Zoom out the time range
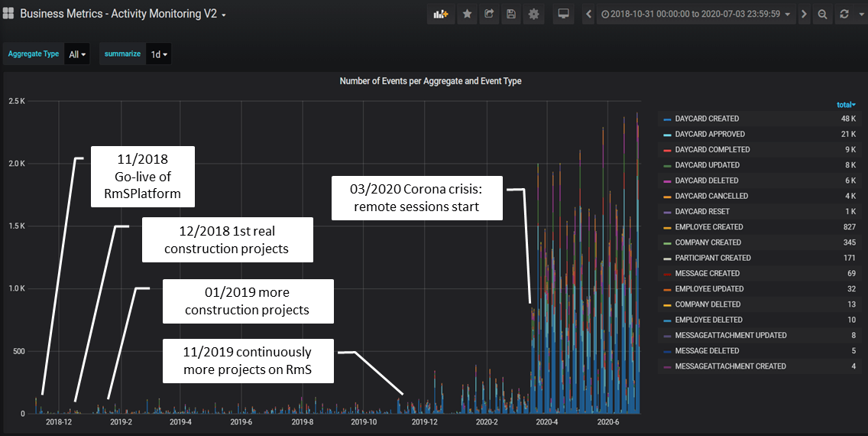 (823, 15)
